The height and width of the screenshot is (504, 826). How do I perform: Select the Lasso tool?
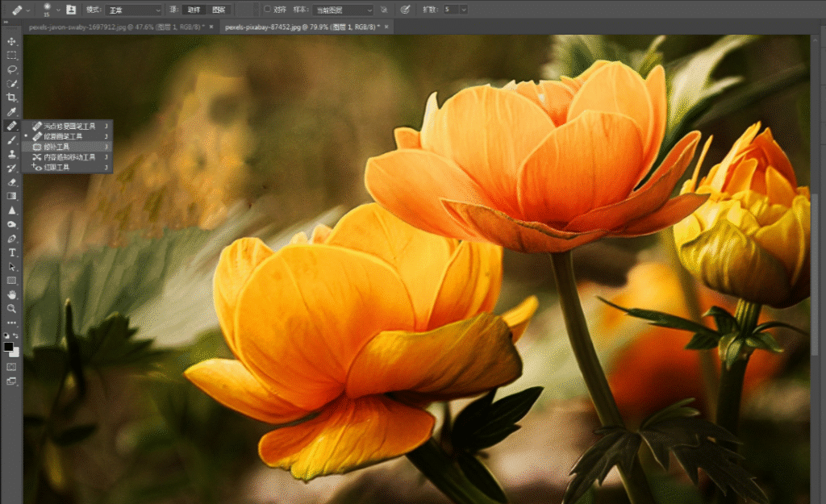[11, 69]
